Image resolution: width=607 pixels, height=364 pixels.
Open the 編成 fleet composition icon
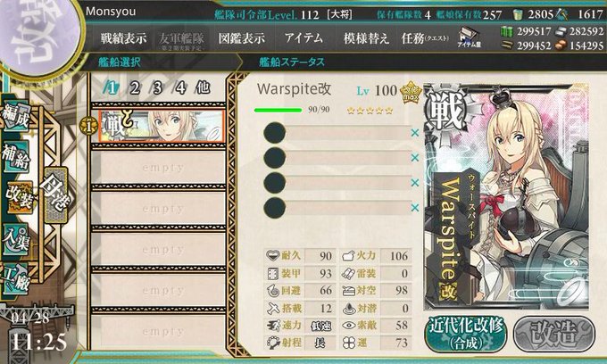click(16, 118)
